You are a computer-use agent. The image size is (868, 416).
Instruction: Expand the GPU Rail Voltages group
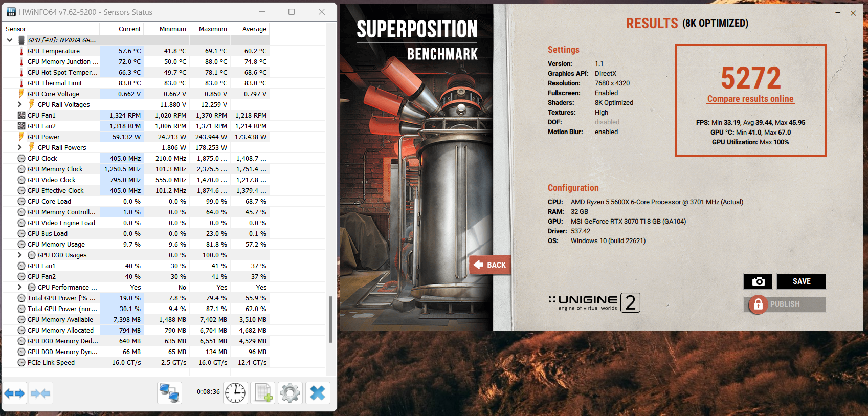20,104
